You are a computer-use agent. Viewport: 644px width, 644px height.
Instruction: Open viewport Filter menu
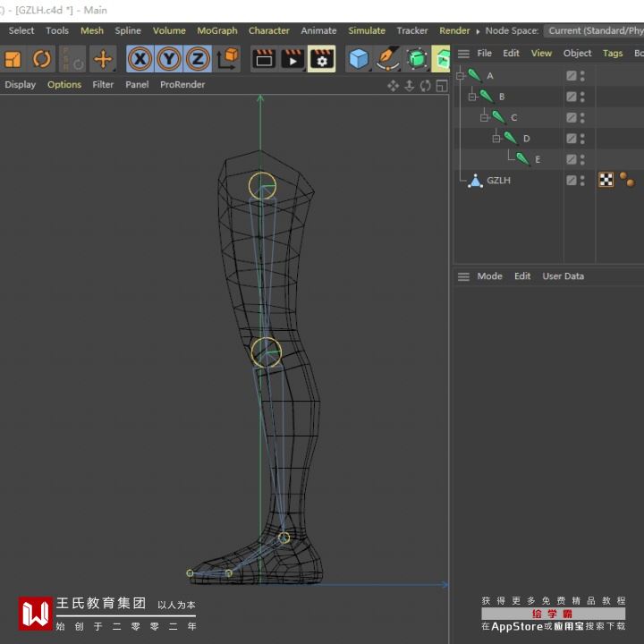[x=103, y=85]
